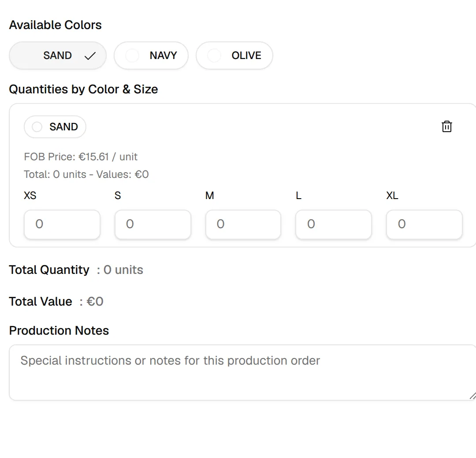
Task: Click 'Quantities by Color & Size' heading
Action: pos(83,89)
